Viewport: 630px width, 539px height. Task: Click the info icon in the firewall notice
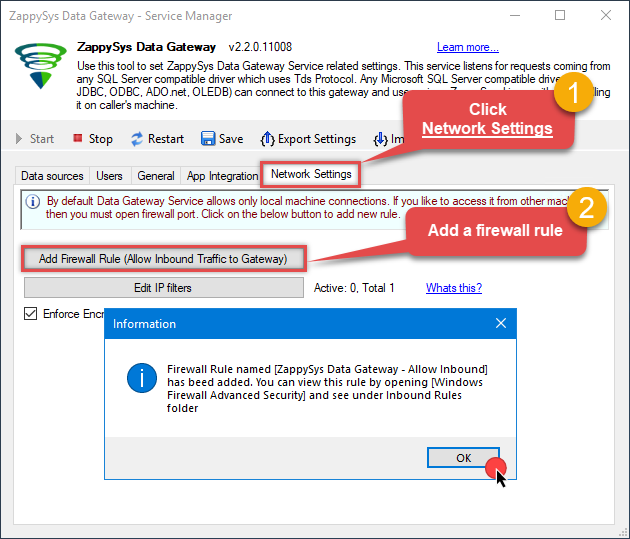click(x=33, y=201)
